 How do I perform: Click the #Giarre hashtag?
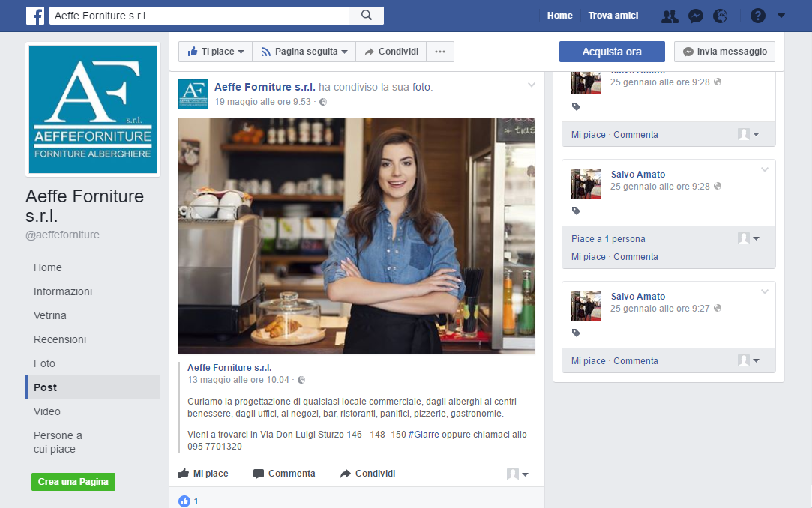tap(424, 435)
